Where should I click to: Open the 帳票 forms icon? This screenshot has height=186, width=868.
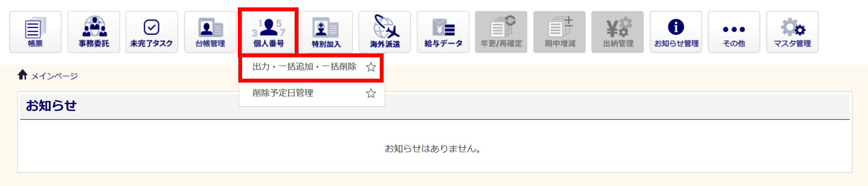tap(35, 32)
